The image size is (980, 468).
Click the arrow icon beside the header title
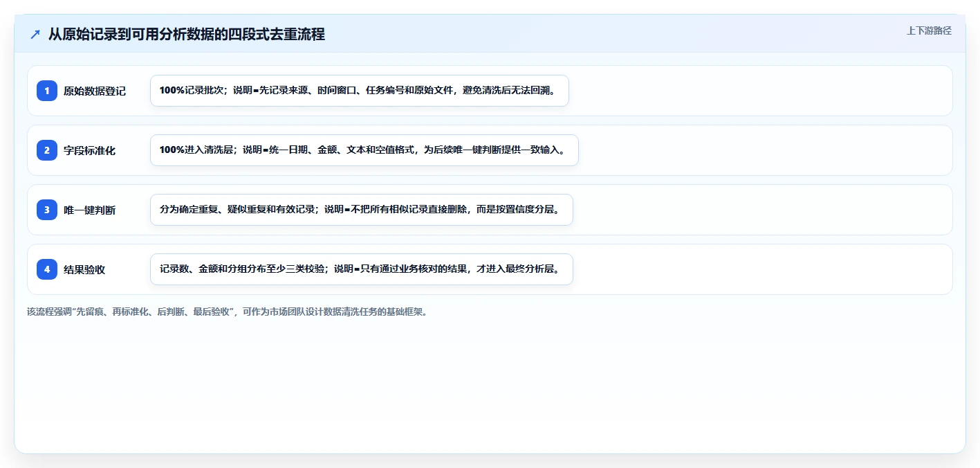click(35, 34)
